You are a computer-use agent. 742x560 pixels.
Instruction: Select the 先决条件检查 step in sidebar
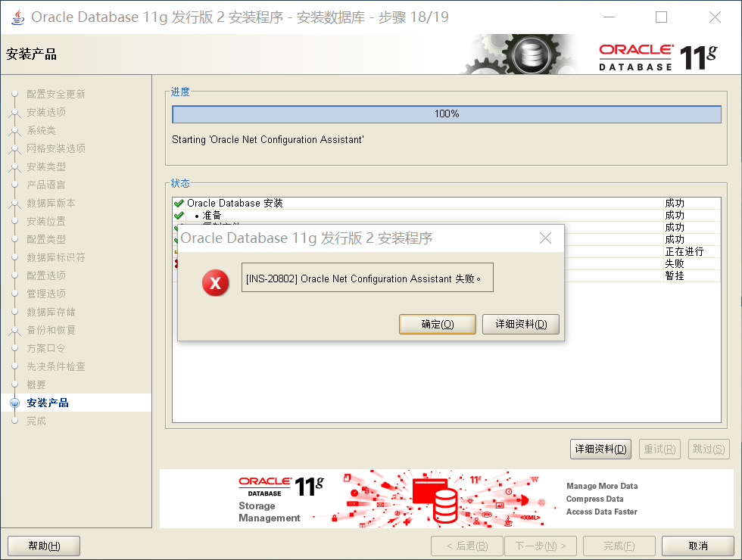(56, 366)
